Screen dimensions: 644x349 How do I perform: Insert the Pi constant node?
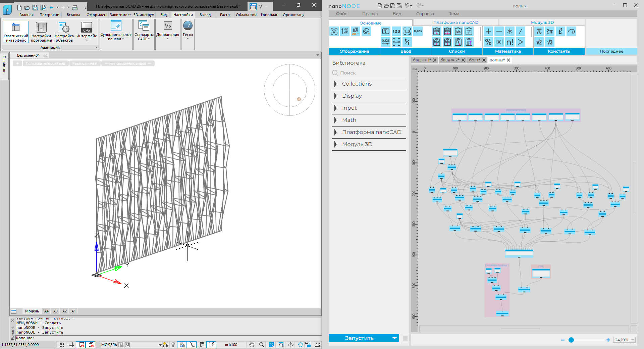539,31
